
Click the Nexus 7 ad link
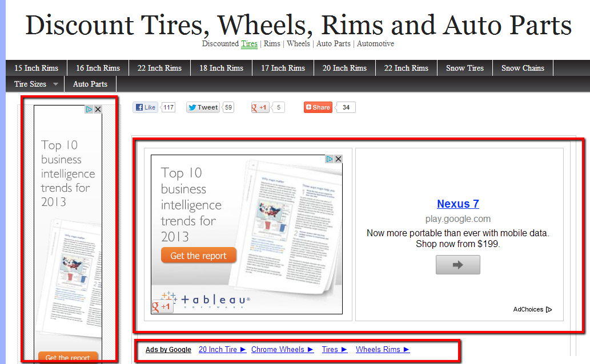point(457,204)
